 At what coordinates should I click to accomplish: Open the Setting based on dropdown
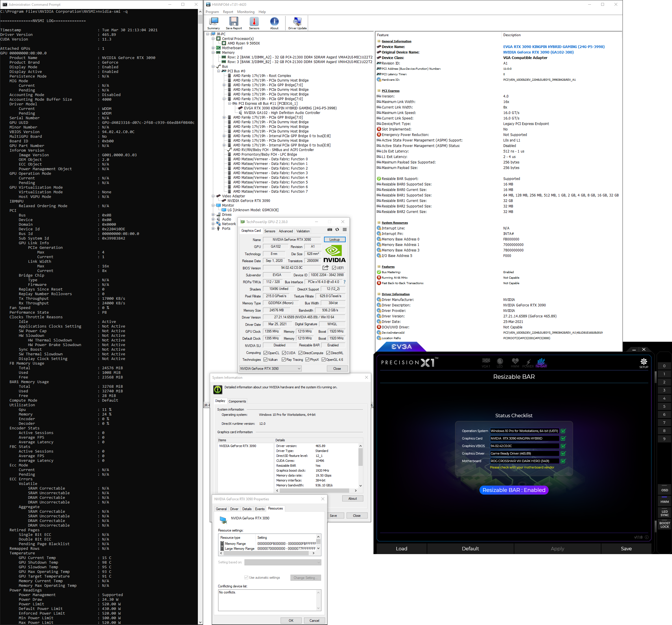283,562
